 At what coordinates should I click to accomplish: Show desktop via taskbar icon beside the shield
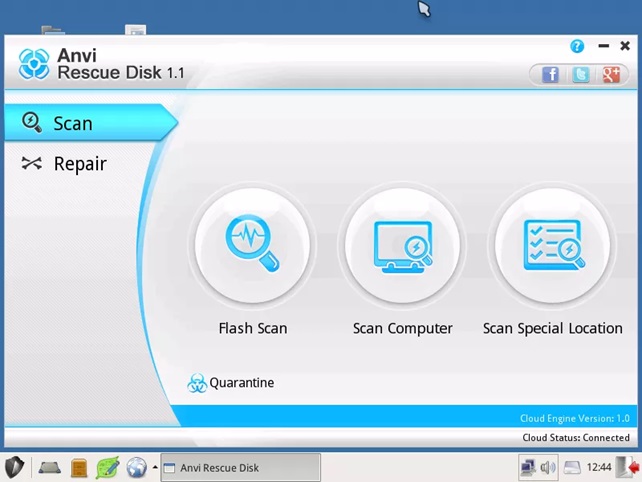coord(50,467)
